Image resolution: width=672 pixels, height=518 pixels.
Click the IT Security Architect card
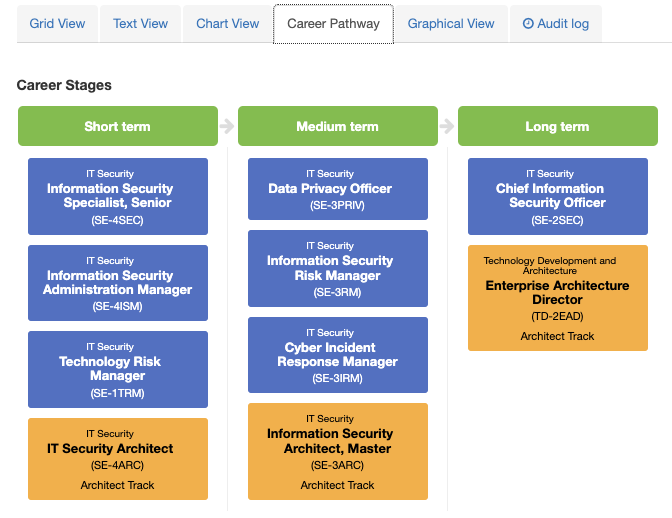(x=117, y=458)
